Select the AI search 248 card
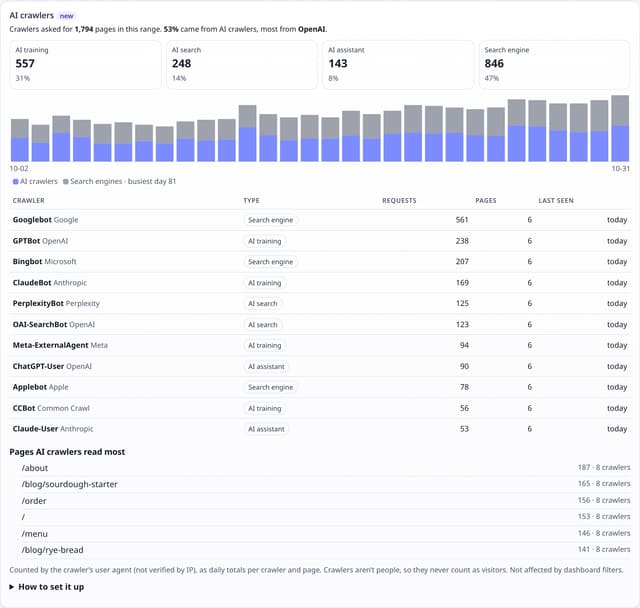 point(242,64)
